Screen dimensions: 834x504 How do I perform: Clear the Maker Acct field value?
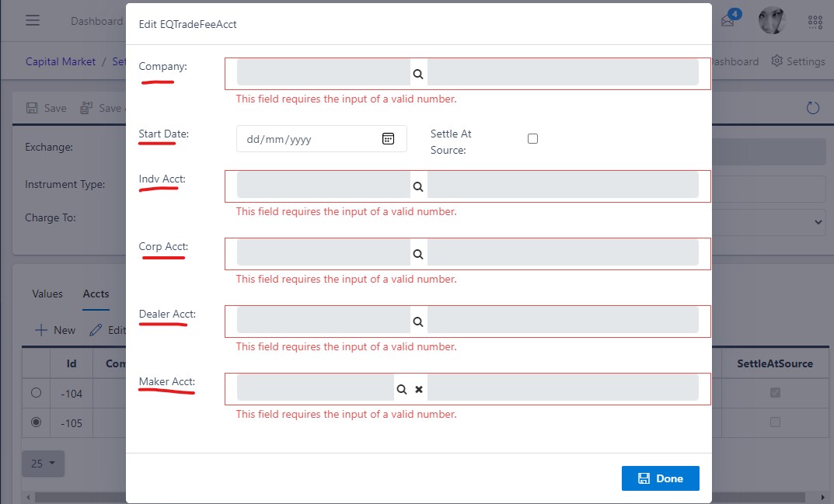pyautogui.click(x=419, y=389)
